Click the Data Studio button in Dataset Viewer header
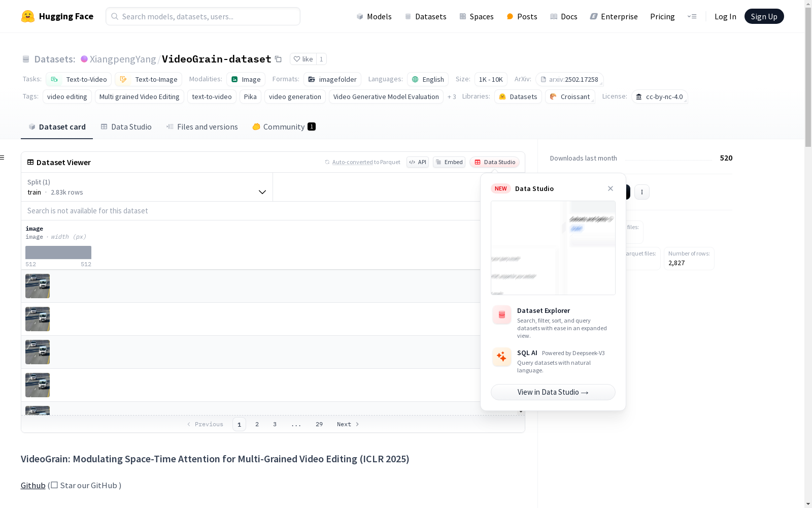The width and height of the screenshot is (812, 508). pos(494,162)
